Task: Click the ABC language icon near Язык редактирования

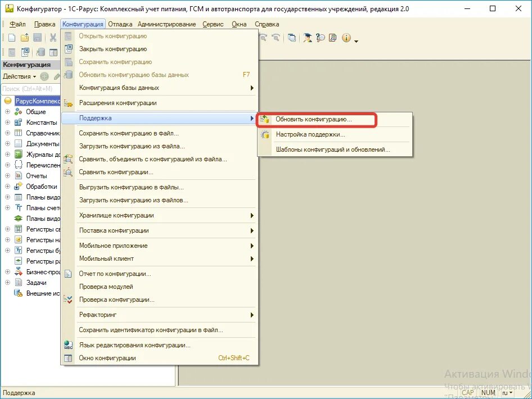Action: pos(68,345)
